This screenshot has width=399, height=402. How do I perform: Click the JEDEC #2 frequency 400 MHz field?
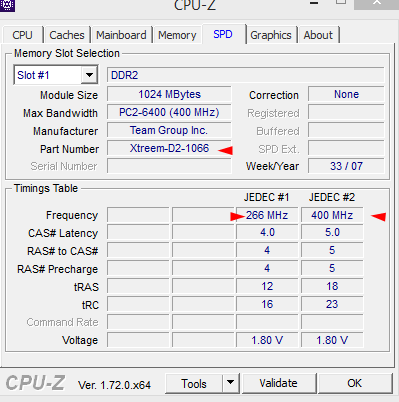pos(332,215)
